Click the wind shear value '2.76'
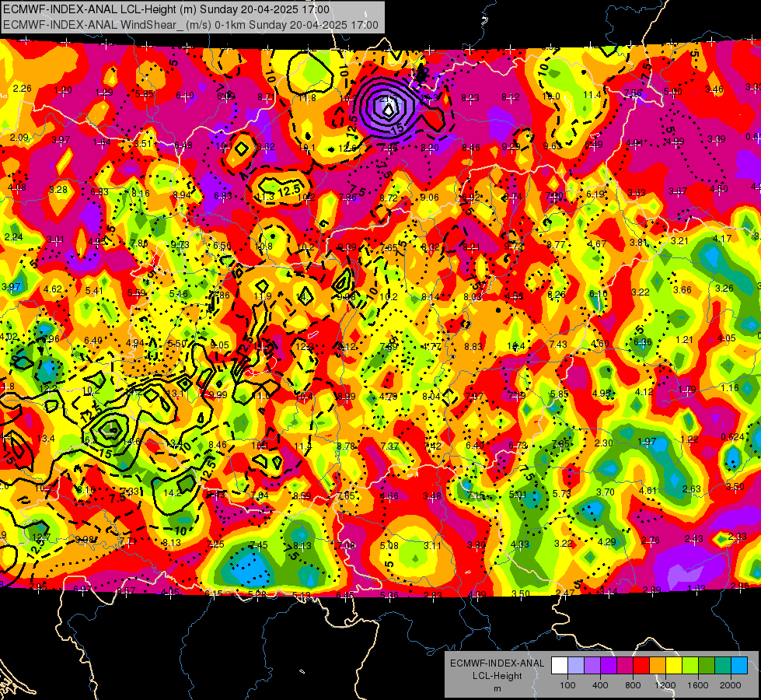This screenshot has height=700, width=761. 651,541
